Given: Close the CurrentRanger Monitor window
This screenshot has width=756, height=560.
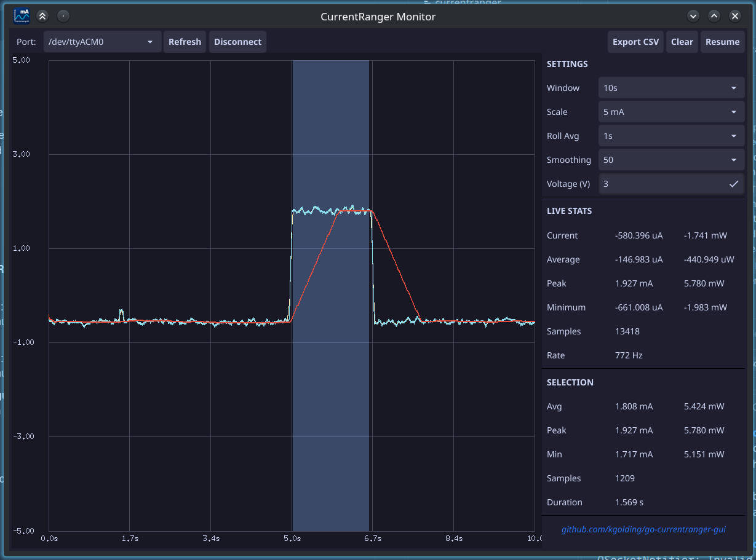Looking at the screenshot, I should pyautogui.click(x=734, y=17).
